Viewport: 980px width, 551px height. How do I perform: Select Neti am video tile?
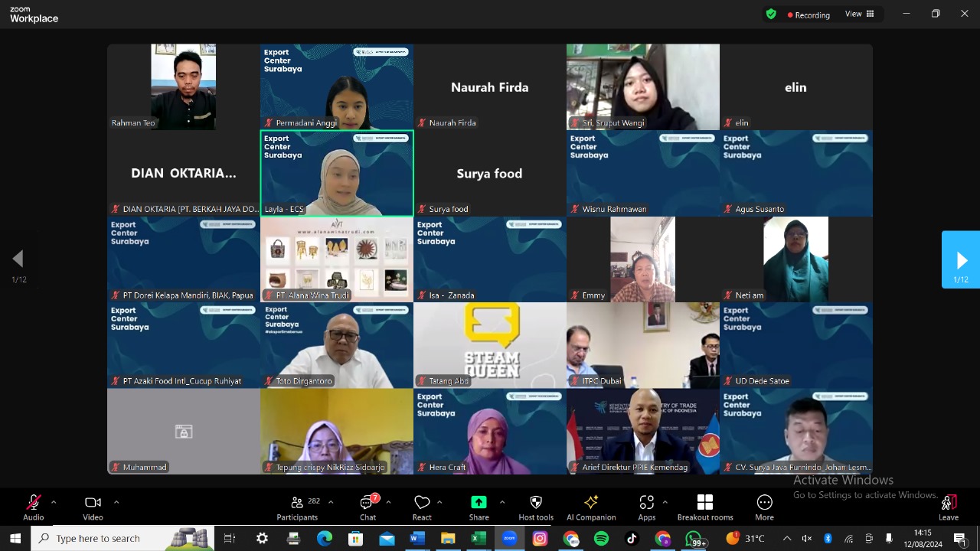click(x=796, y=259)
